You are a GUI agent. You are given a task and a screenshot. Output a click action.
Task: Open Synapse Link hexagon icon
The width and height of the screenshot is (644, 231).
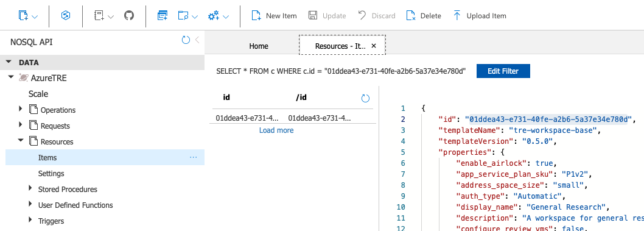(65, 16)
